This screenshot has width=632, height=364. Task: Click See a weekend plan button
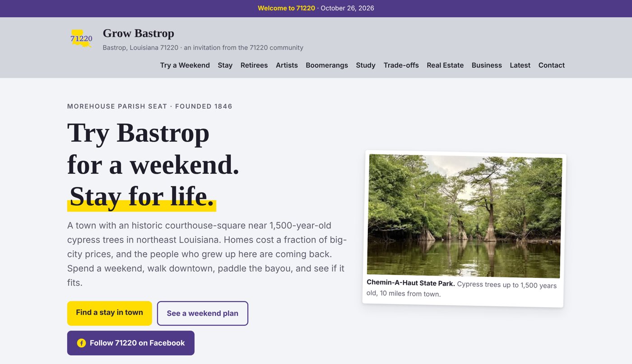(x=203, y=313)
